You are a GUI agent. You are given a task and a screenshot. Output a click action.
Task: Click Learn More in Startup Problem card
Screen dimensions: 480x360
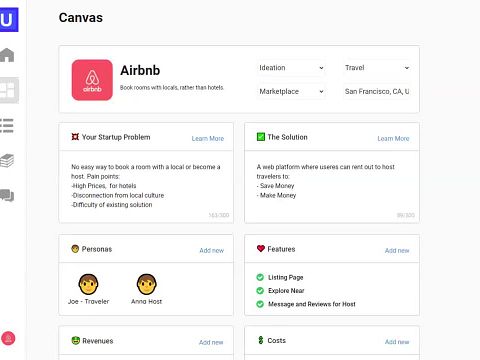click(208, 138)
